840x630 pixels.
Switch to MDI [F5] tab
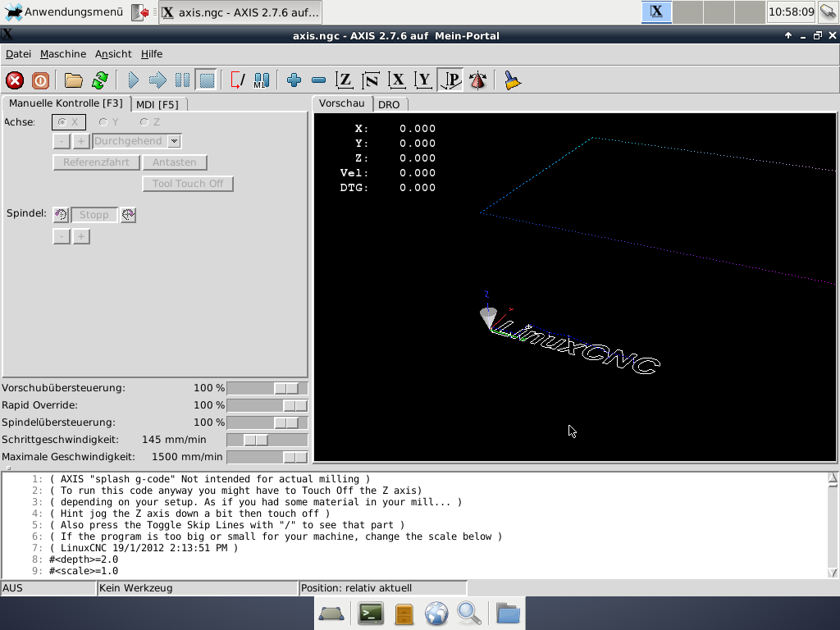[x=157, y=104]
